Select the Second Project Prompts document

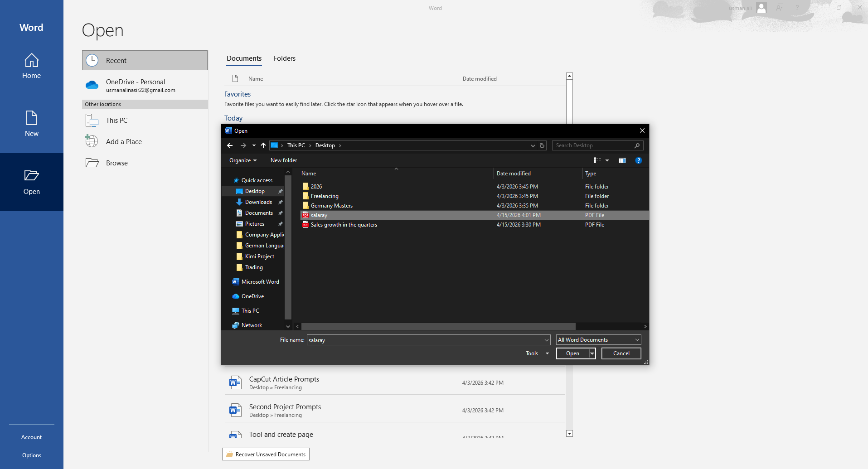(x=395, y=410)
